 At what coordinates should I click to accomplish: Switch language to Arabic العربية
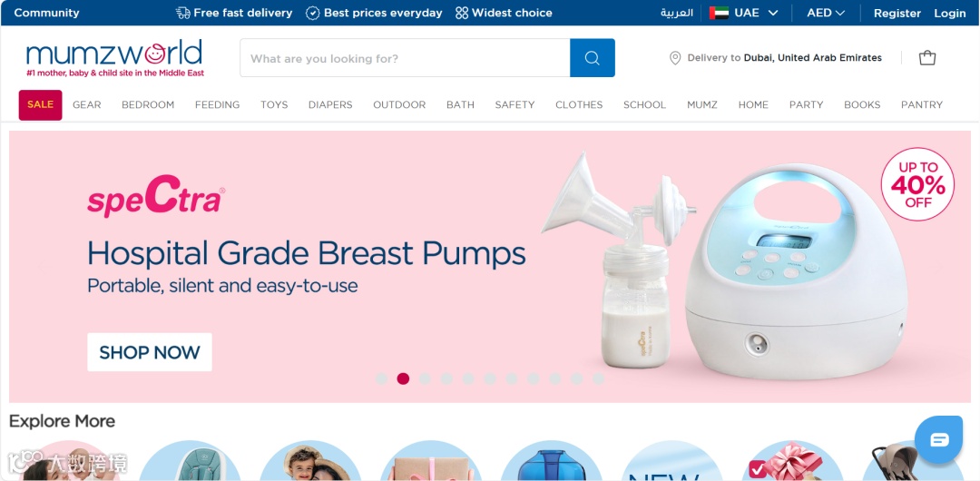tap(677, 13)
